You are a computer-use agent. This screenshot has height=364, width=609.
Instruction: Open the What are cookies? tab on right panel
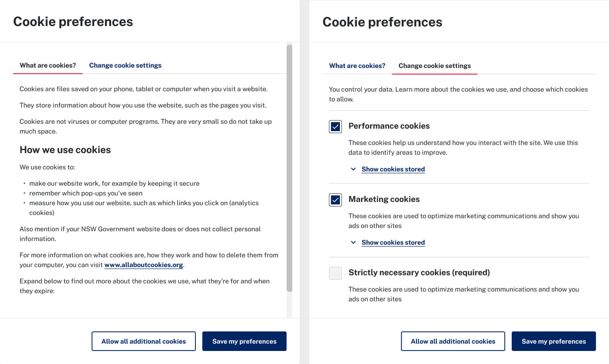357,66
